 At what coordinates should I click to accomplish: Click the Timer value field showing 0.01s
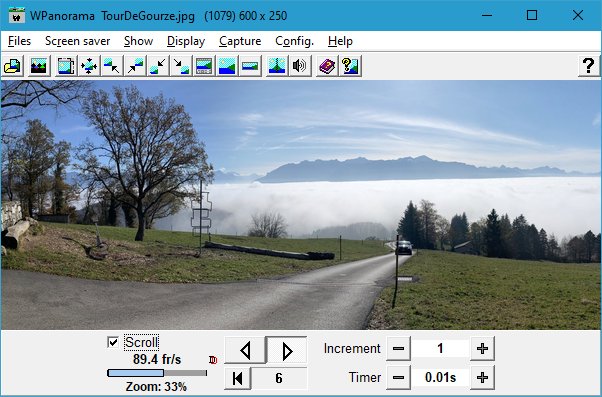440,377
